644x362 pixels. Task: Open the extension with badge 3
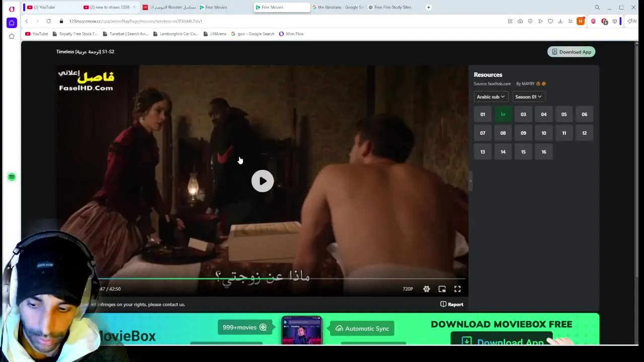point(604,21)
